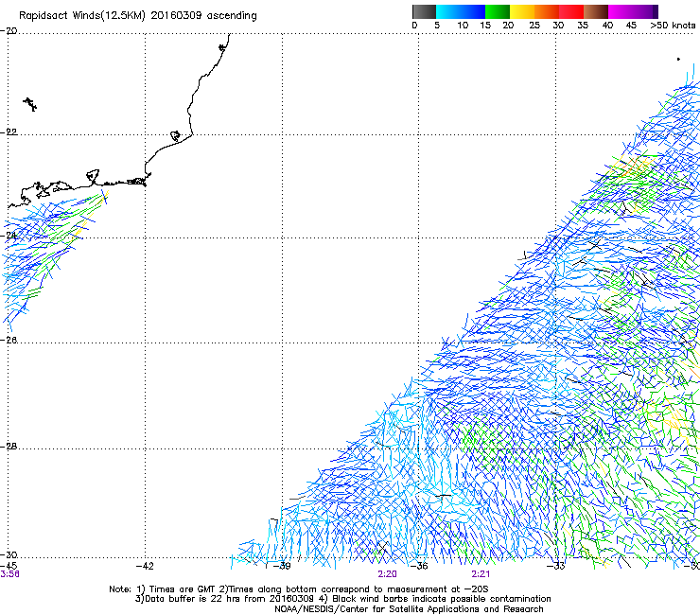
Task: Click the '-39' longitude axis label
Action: (x=282, y=566)
